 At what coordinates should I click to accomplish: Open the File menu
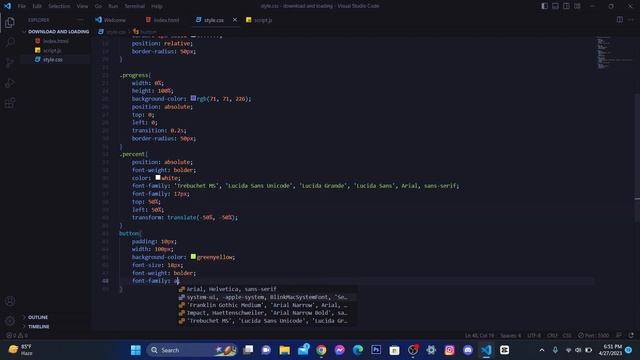pos(22,6)
